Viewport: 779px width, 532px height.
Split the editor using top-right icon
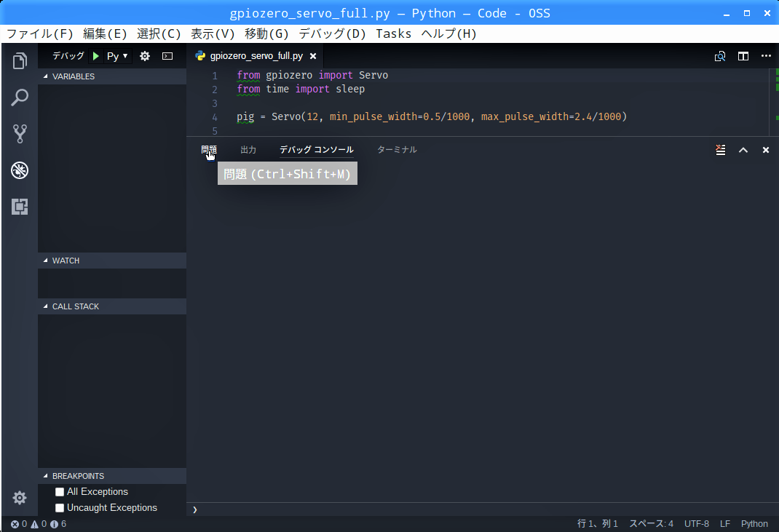(x=743, y=56)
